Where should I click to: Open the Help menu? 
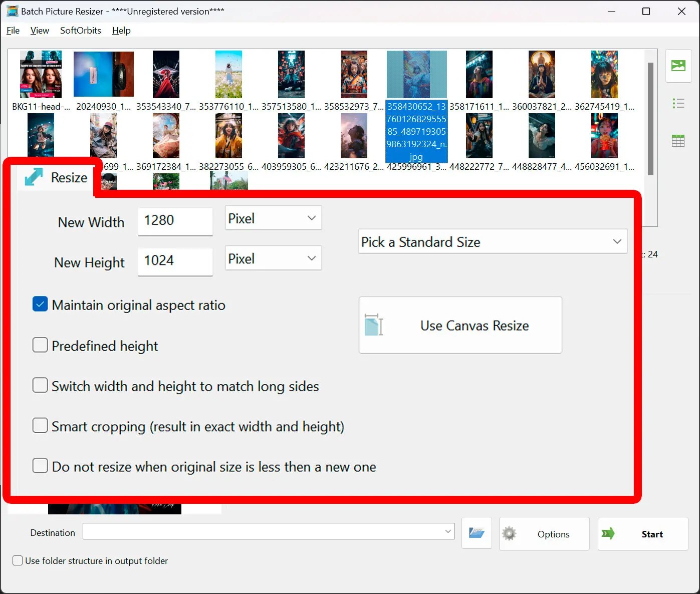pyautogui.click(x=121, y=31)
